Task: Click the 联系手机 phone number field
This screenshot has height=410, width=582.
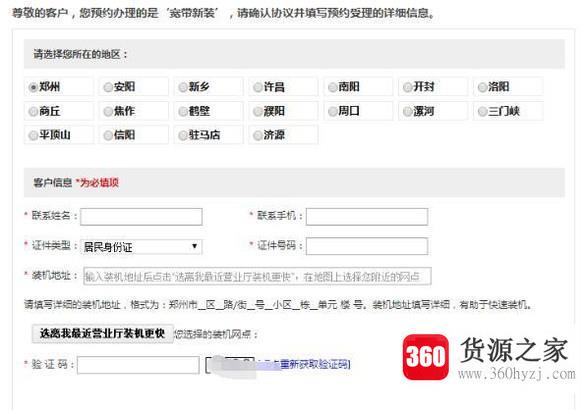Action: [367, 217]
